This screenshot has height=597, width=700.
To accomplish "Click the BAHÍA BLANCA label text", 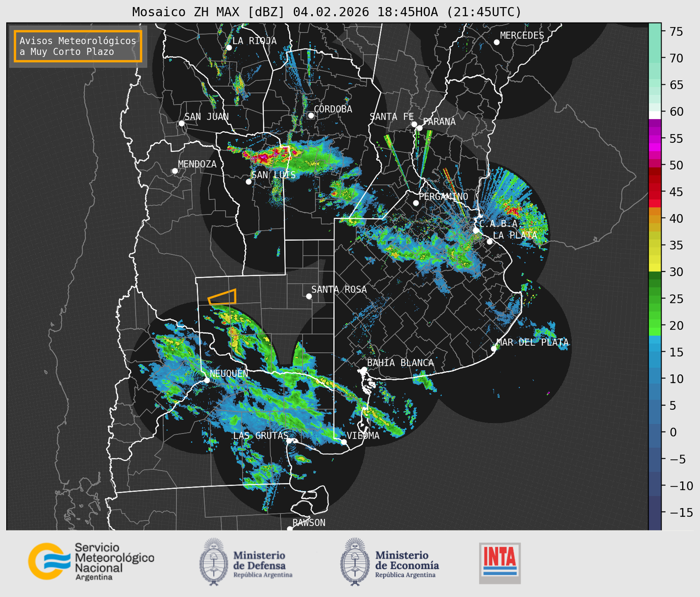I will (x=400, y=363).
